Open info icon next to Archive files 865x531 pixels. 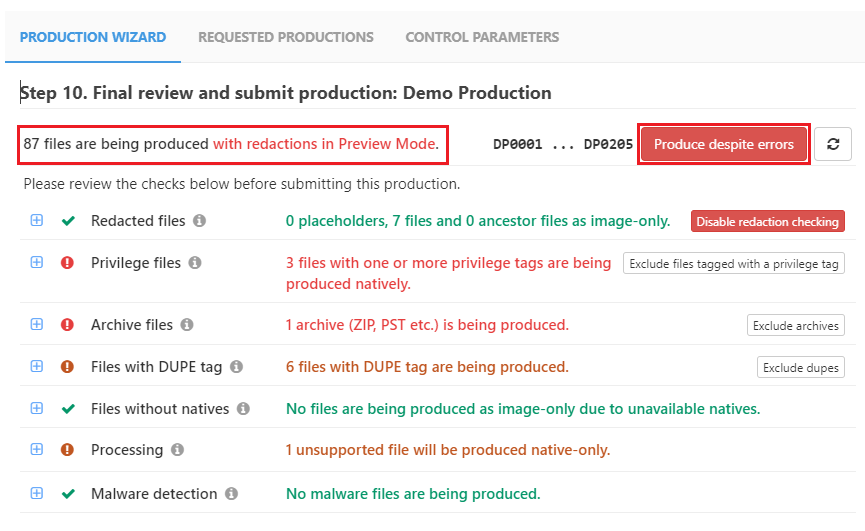187,324
